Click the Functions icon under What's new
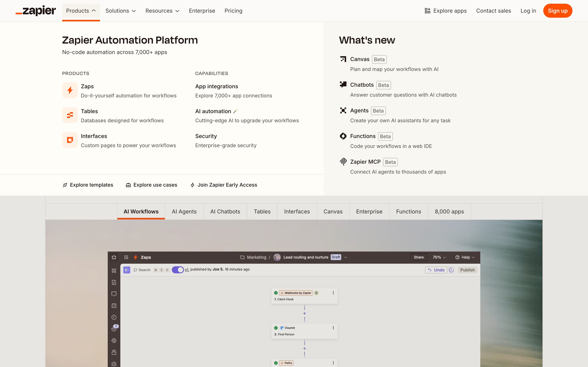 pyautogui.click(x=343, y=136)
